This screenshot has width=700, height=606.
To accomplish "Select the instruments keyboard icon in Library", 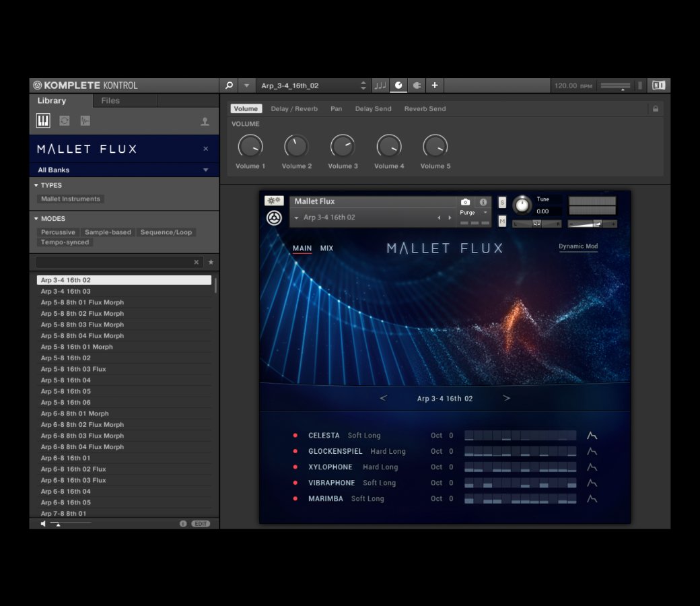I will [x=43, y=121].
